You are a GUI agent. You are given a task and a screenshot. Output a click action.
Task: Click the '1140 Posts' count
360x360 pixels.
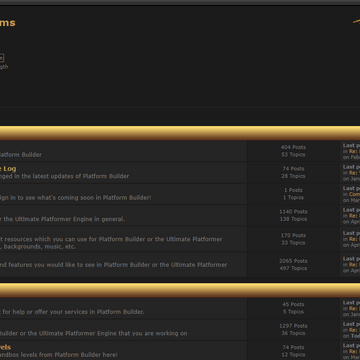pos(293,212)
